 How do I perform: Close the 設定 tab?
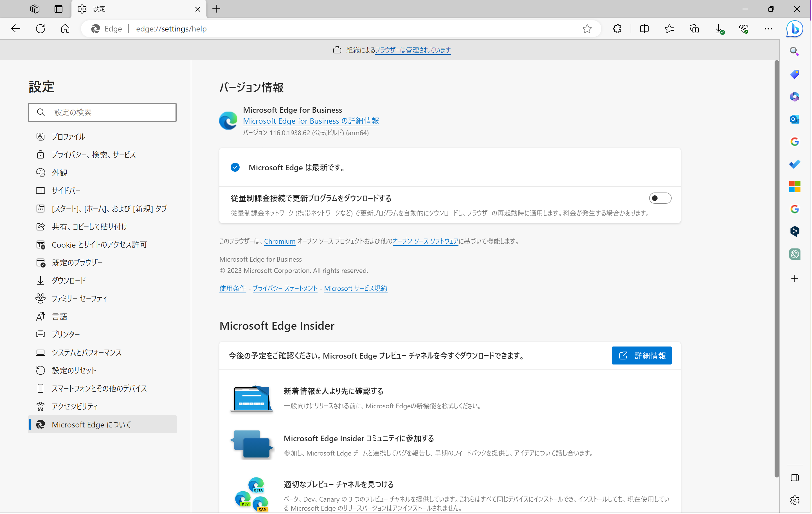point(198,9)
